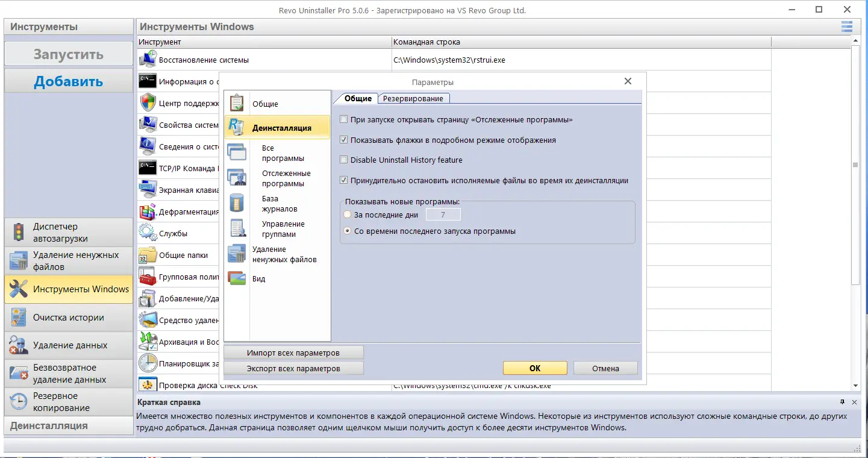Open Резервное копирование in sidebar
This screenshot has width=868, height=458.
click(x=69, y=402)
